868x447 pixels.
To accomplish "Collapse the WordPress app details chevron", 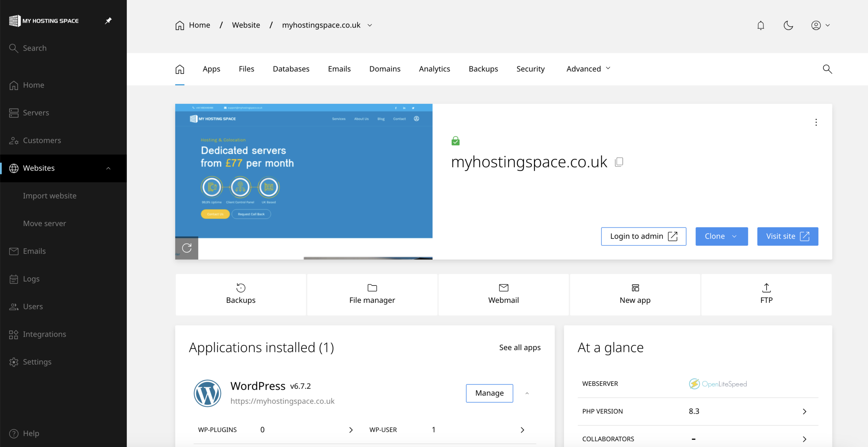I will coord(527,393).
